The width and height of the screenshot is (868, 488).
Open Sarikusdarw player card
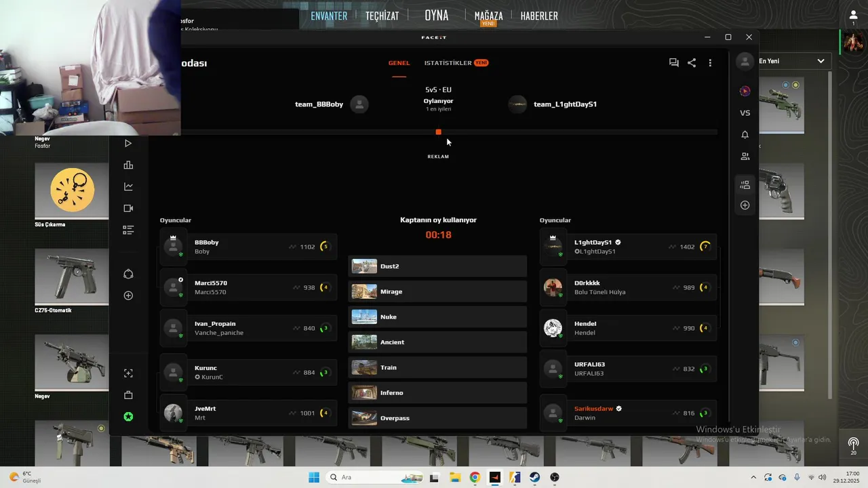pyautogui.click(x=628, y=413)
